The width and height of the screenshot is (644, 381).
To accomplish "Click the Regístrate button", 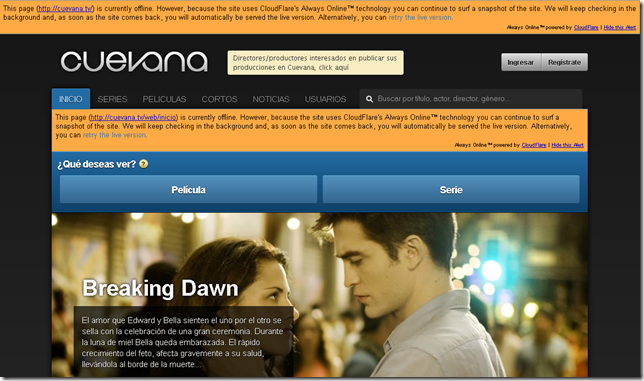I will [x=564, y=62].
